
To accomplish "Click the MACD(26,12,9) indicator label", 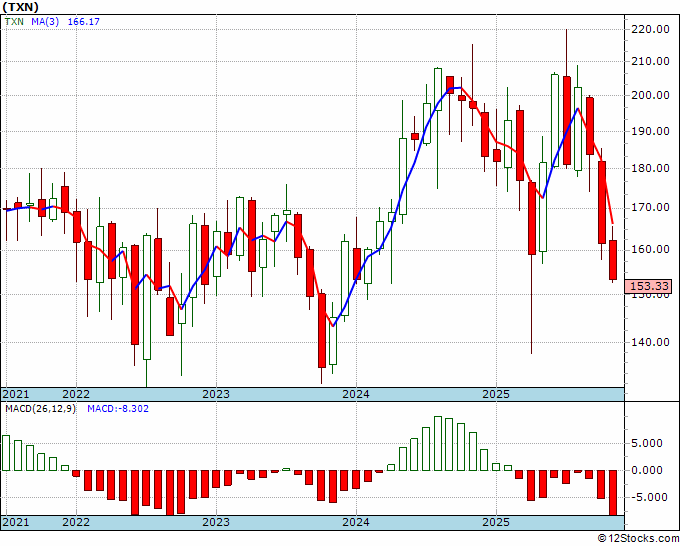I will point(40,409).
